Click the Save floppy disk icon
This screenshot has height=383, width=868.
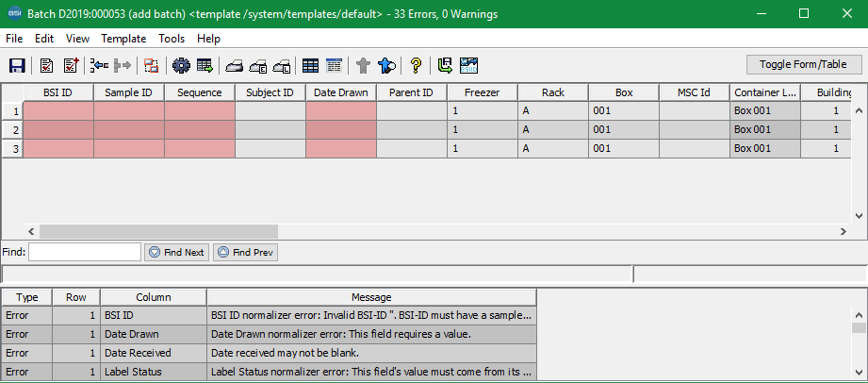17,65
